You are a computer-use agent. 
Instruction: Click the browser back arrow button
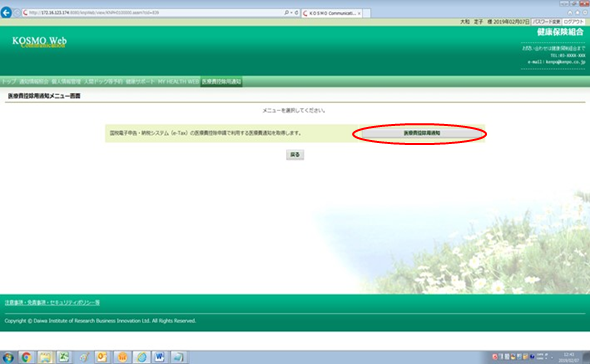6,12
